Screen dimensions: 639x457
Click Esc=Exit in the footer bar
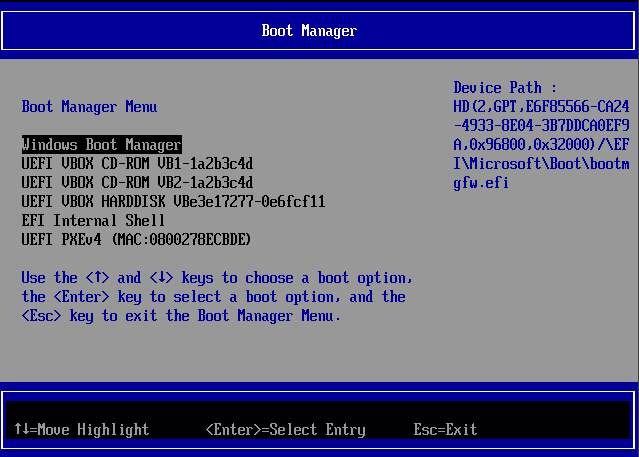[445, 430]
